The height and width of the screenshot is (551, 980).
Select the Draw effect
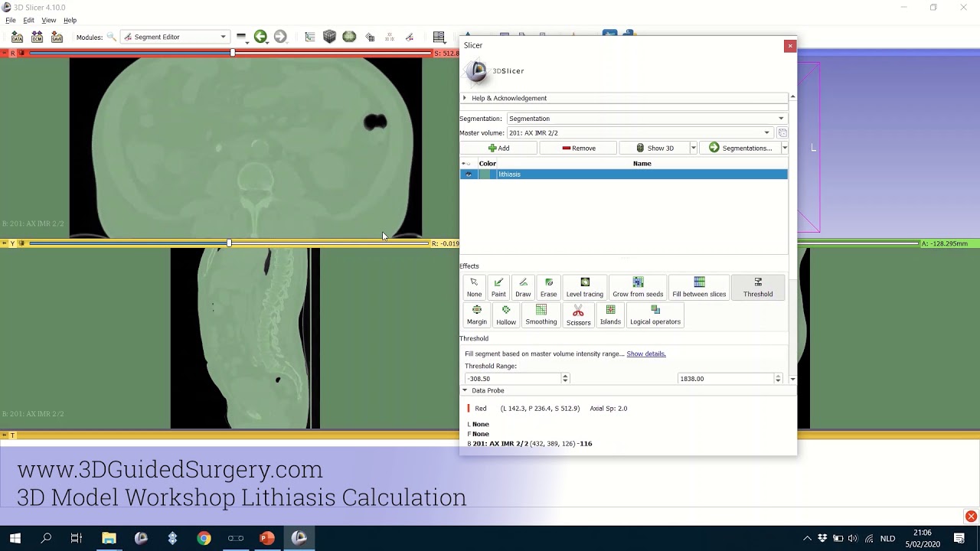coord(523,288)
